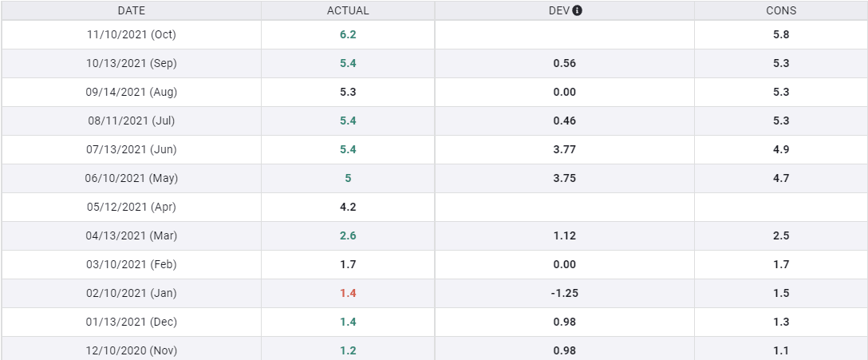Select the 11/10/2021 (Oct) date row
Image resolution: width=868 pixels, height=360 pixels.
132,35
